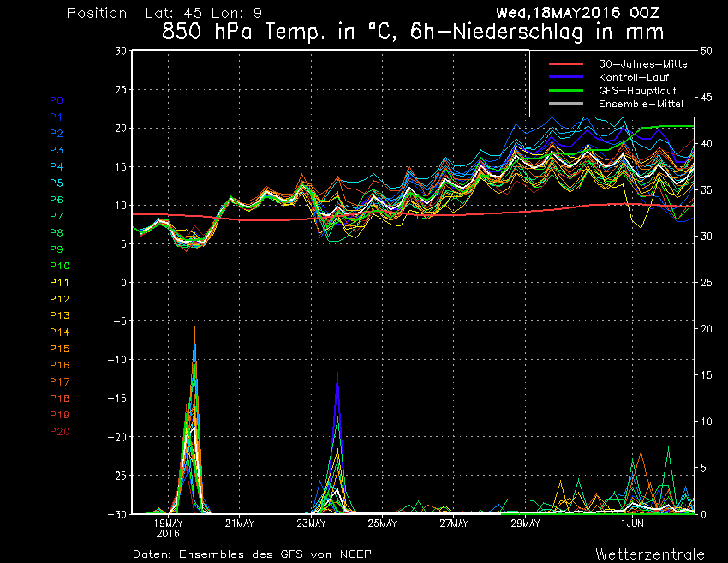The image size is (728, 563).
Task: Select the Ensemble-Mittel legend text
Action: click(x=641, y=104)
